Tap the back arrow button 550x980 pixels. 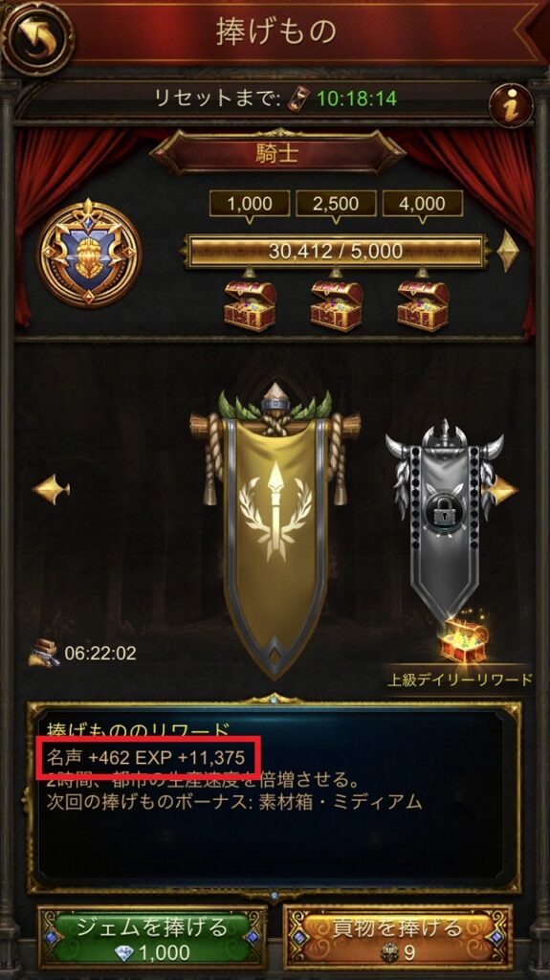(37, 37)
